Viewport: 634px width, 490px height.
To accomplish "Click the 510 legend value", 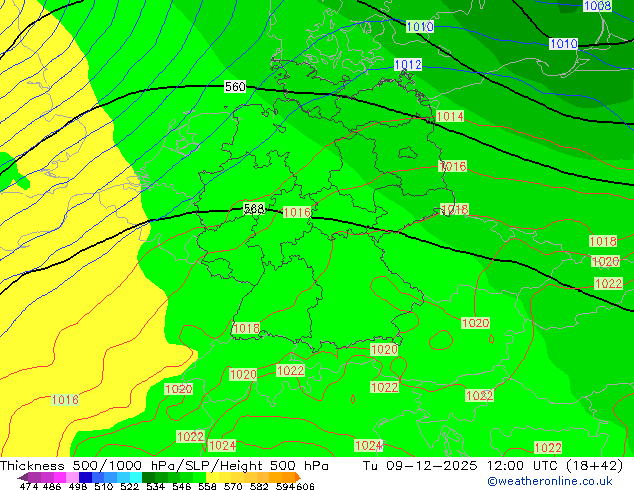I will [x=104, y=486].
